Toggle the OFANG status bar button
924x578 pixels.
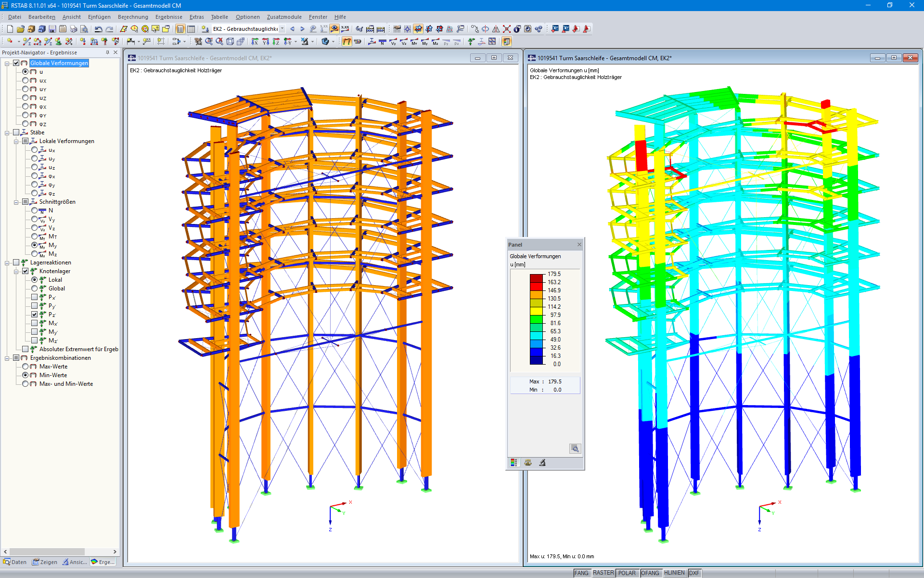(650, 573)
